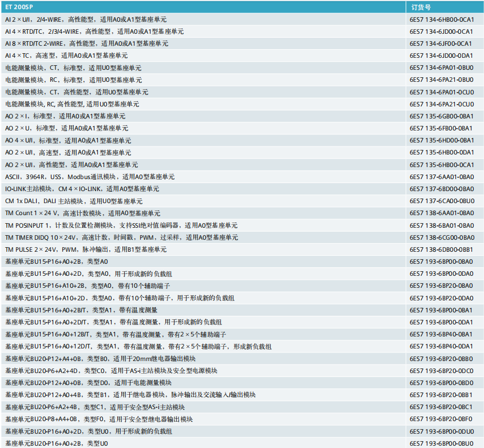Screen dimensions: 484x448
Task: Select TM PULSE 2×24V description
Action: coord(86,249)
